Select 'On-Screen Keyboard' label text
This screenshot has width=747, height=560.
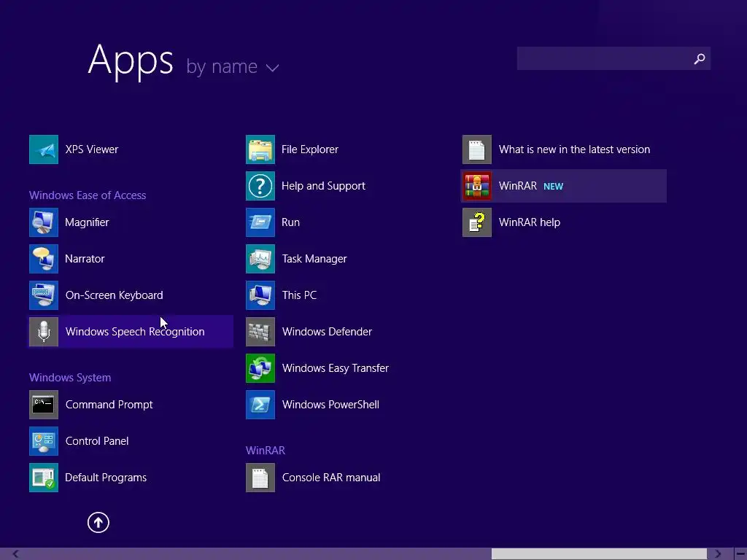click(x=115, y=295)
